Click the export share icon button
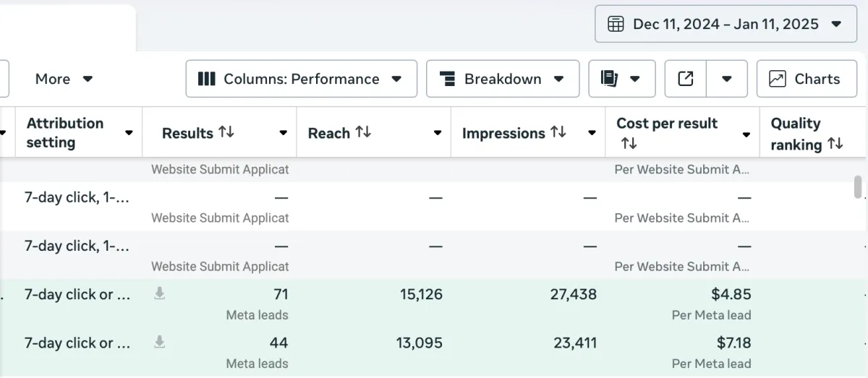The height and width of the screenshot is (378, 868). [x=686, y=79]
